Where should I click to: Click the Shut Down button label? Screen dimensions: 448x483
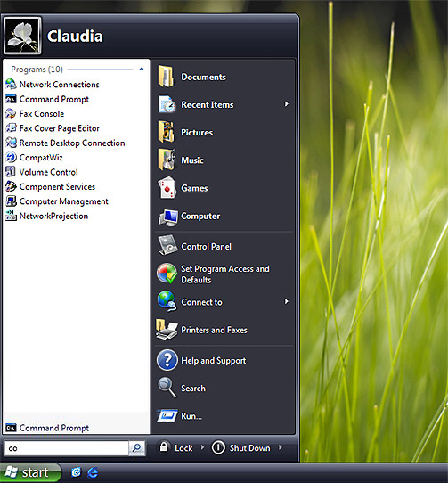point(249,448)
